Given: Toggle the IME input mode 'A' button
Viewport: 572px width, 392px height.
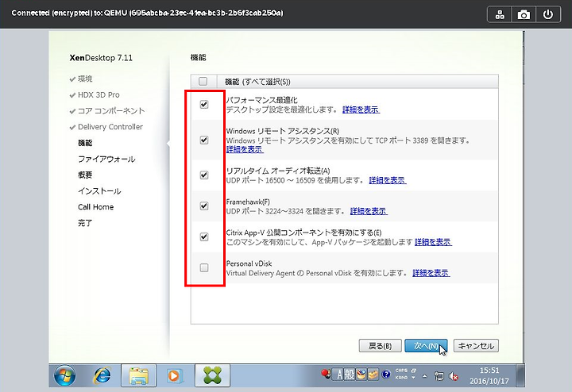Looking at the screenshot, I should point(339,375).
